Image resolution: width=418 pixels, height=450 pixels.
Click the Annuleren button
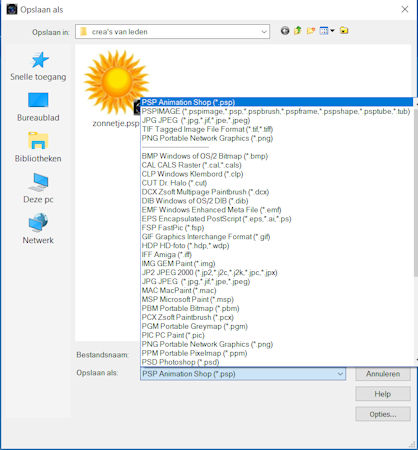pos(383,374)
